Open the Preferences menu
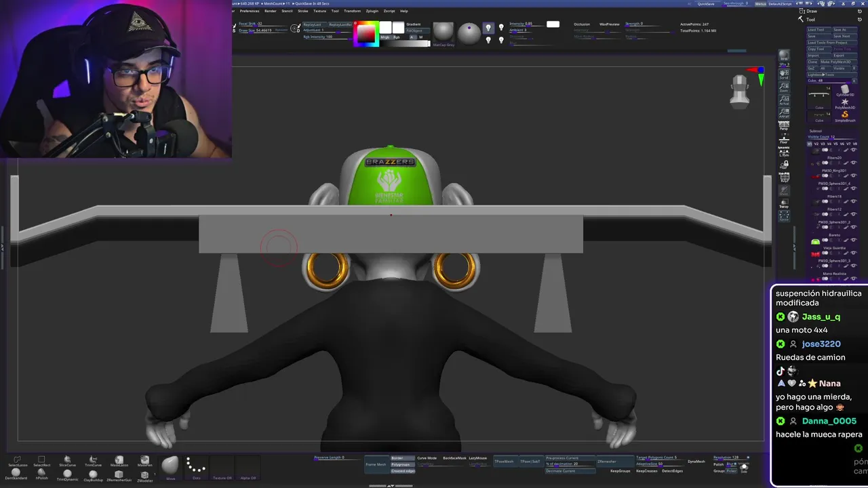This screenshot has width=868, height=488. (x=250, y=11)
